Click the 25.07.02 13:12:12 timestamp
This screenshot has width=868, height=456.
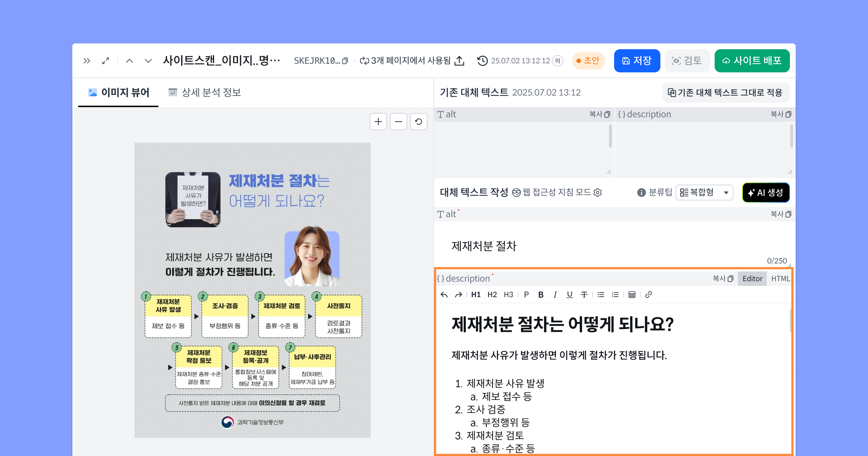tap(520, 61)
